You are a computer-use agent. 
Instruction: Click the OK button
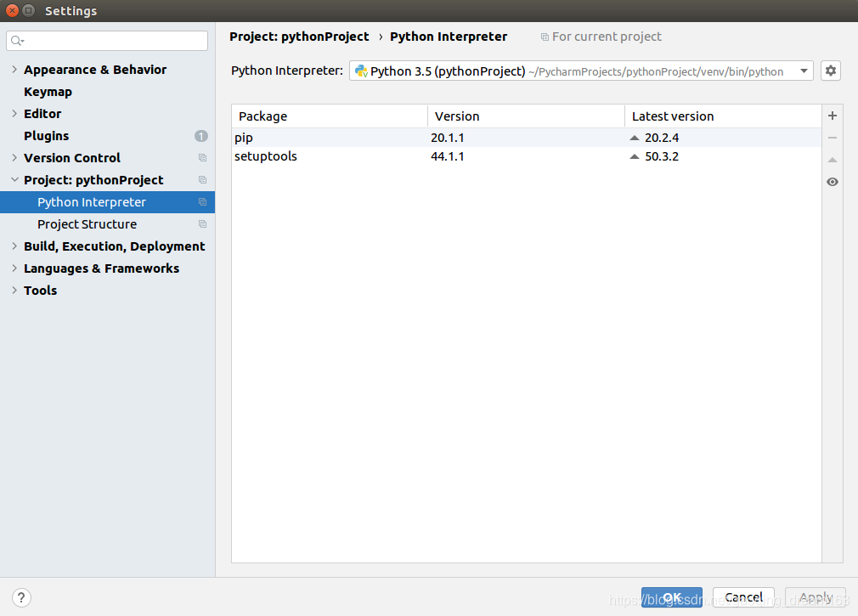(x=671, y=597)
